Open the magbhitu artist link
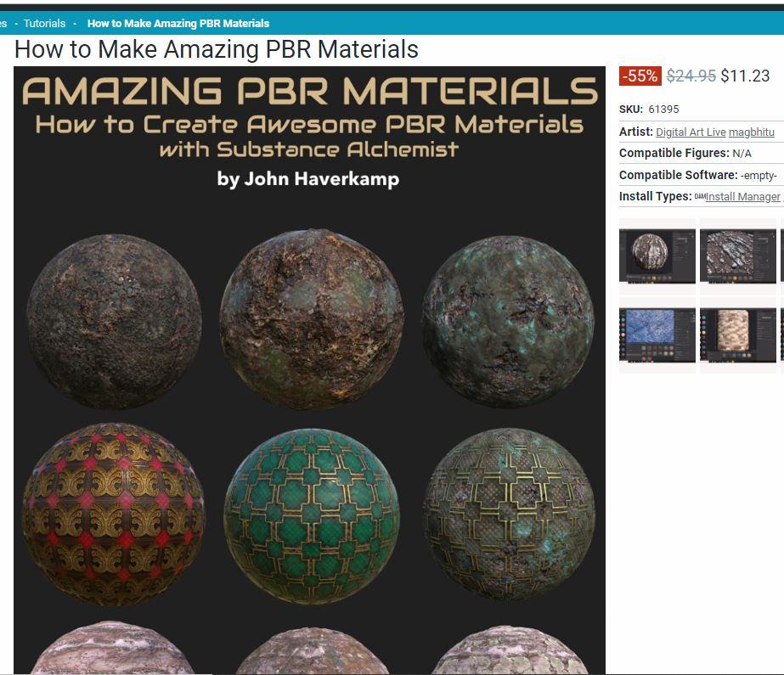The image size is (784, 675). pos(752,132)
